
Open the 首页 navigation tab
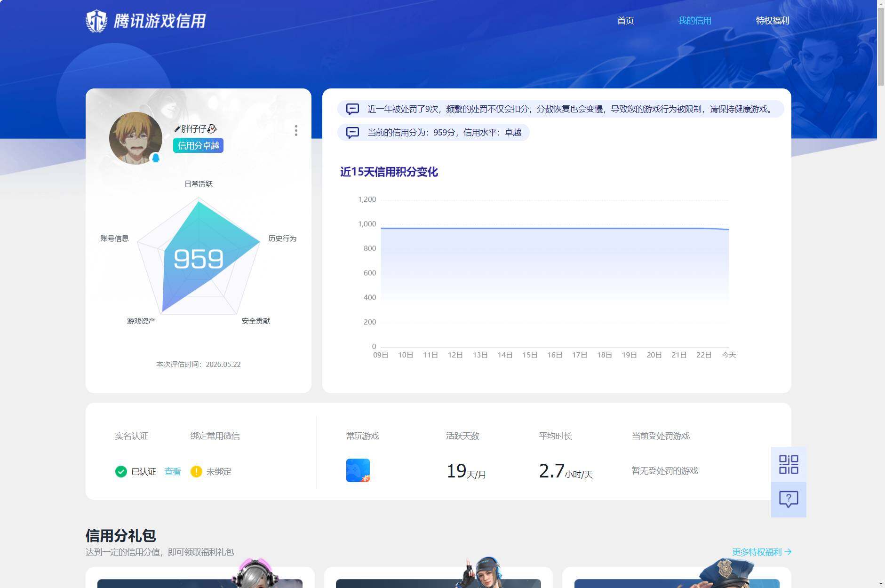(625, 21)
